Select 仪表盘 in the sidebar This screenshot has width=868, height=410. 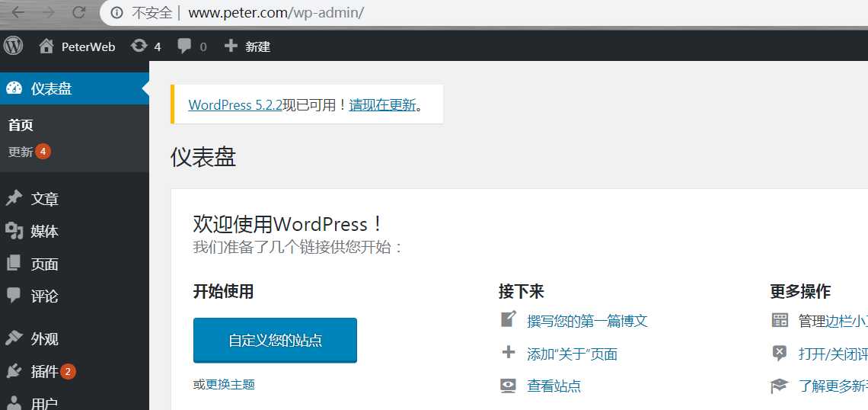click(52, 88)
